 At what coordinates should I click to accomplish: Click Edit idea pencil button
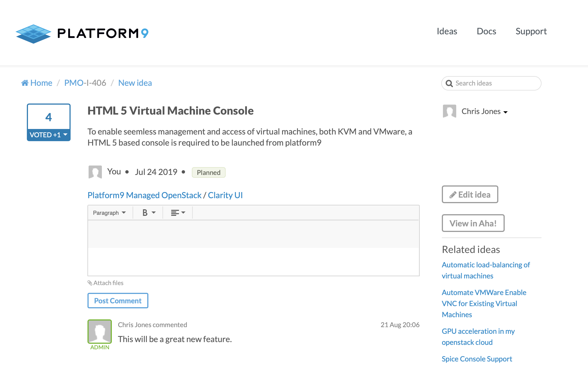(x=470, y=195)
